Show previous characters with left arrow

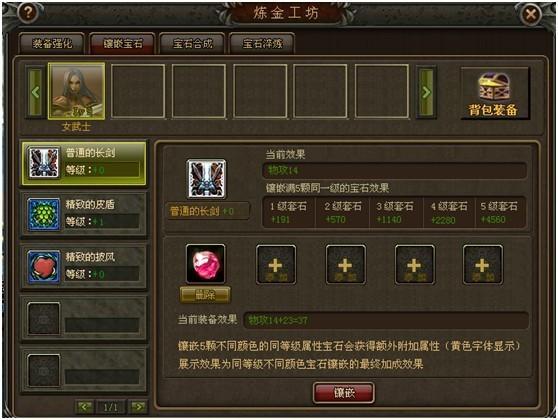(x=35, y=92)
